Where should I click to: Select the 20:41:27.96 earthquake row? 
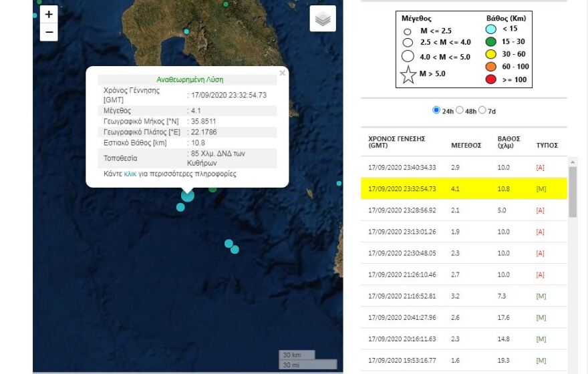click(464, 317)
